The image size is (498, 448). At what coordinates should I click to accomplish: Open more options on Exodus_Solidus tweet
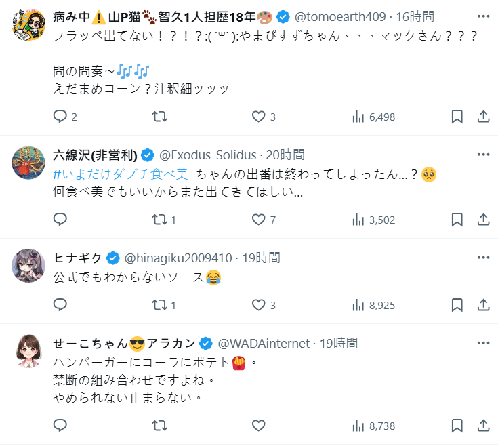(483, 154)
